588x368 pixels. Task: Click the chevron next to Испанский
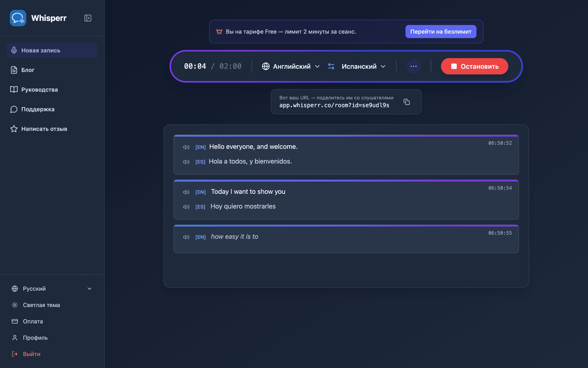383,66
